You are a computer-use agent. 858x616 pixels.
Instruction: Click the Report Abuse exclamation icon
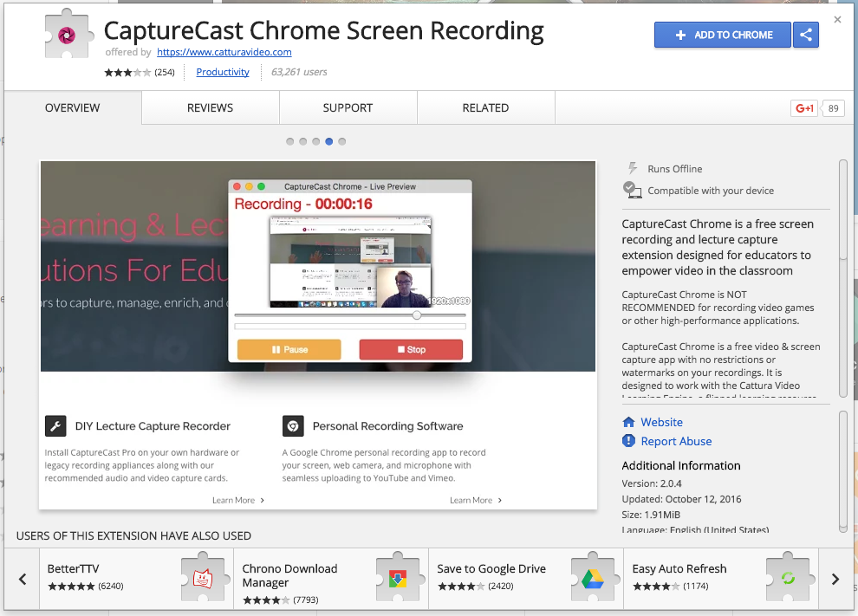[x=628, y=440]
